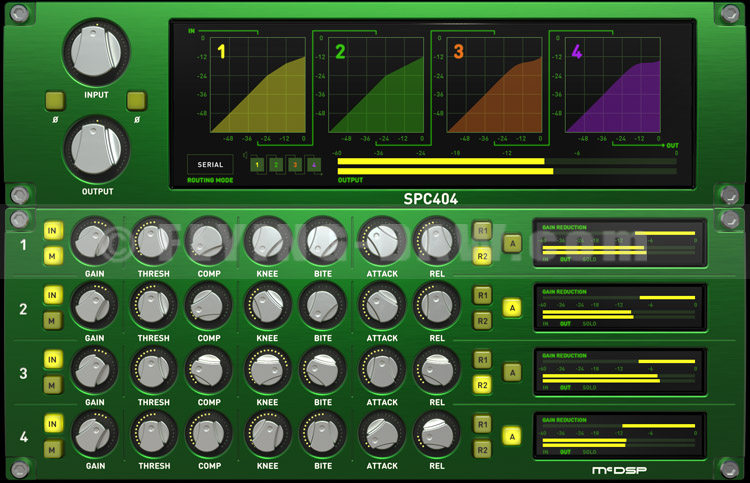Toggle IN button for band 3
The height and width of the screenshot is (483, 750).
[x=53, y=360]
